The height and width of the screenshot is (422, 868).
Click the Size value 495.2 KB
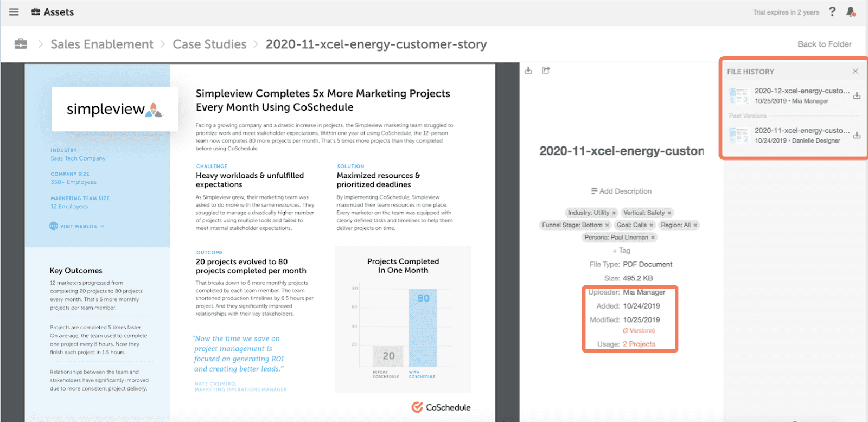pos(637,278)
